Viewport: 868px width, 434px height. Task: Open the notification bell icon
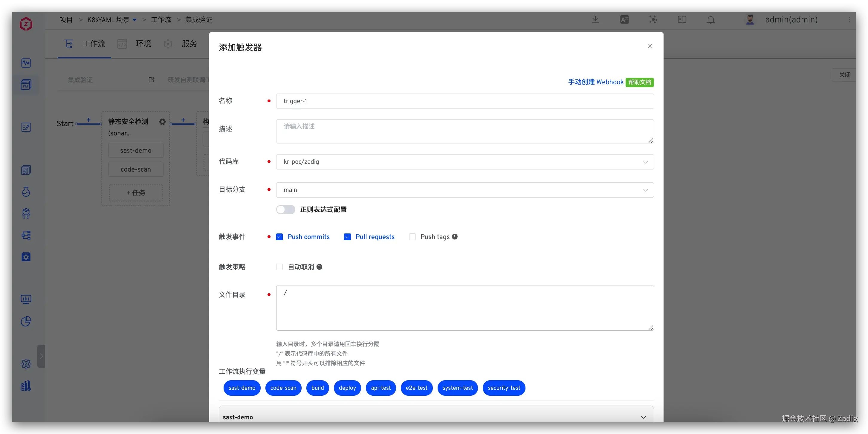pos(711,19)
